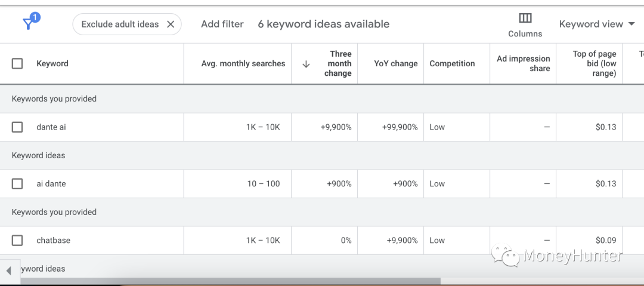Check the dante ai row checkbox
Screen dimensions: 644x286
point(17,127)
